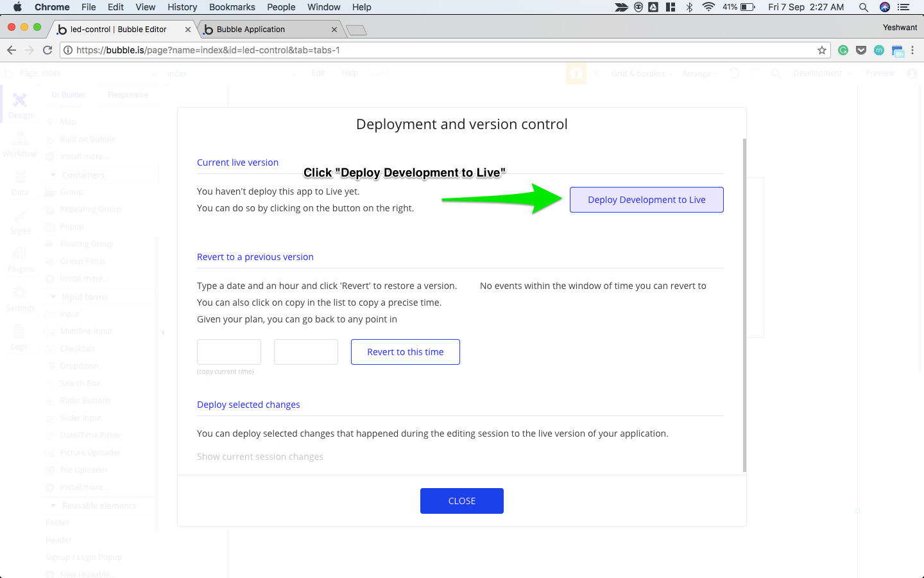The width and height of the screenshot is (924, 578).
Task: Select the Date/Time Picker element
Action: click(x=90, y=435)
